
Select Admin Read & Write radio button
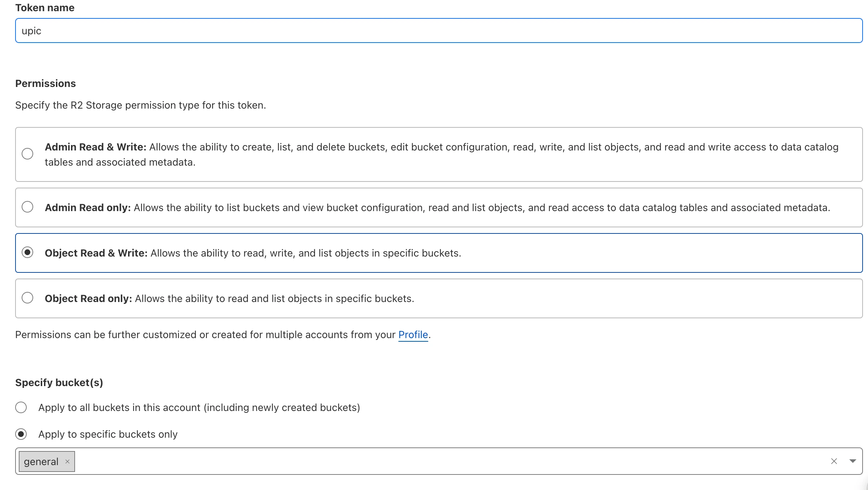[x=27, y=154]
